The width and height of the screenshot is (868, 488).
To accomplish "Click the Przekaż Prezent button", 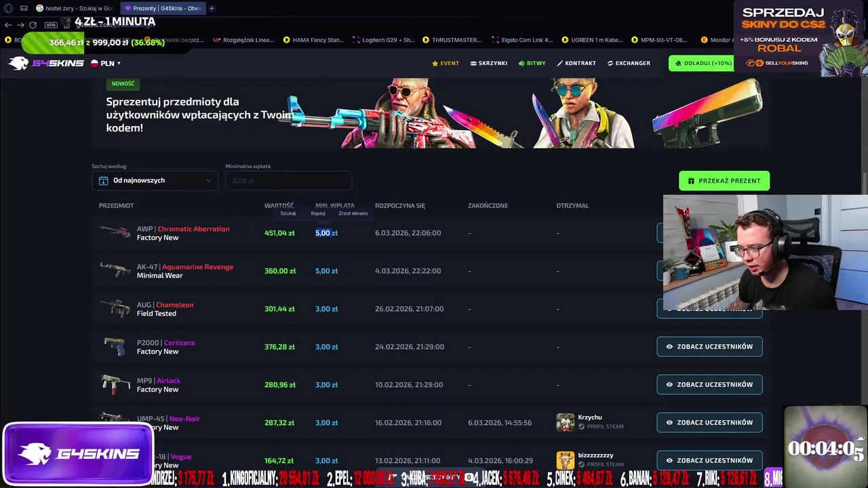I will [724, 181].
